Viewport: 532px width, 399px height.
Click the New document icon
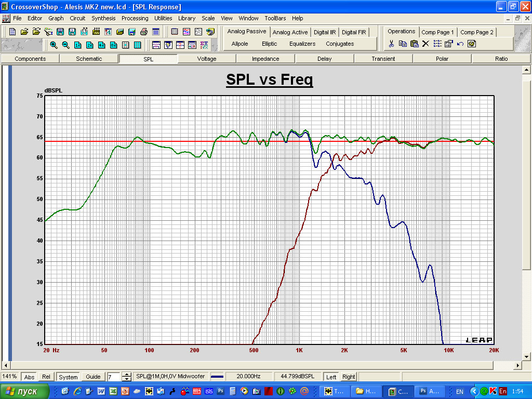coord(12,32)
